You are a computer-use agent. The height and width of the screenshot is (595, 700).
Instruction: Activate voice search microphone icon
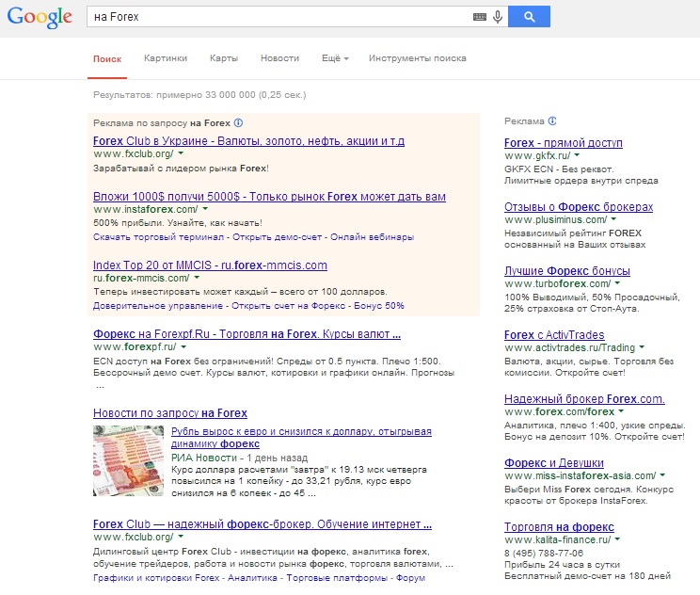(498, 17)
